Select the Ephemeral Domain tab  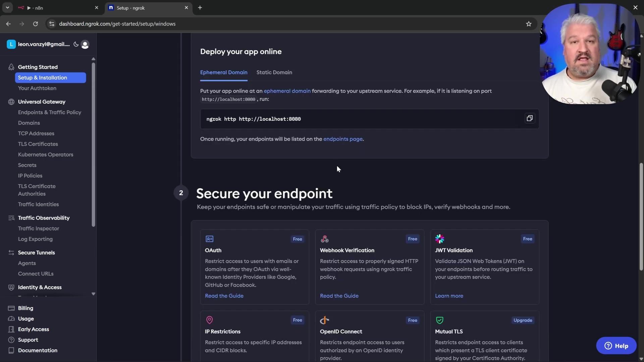pos(223,72)
